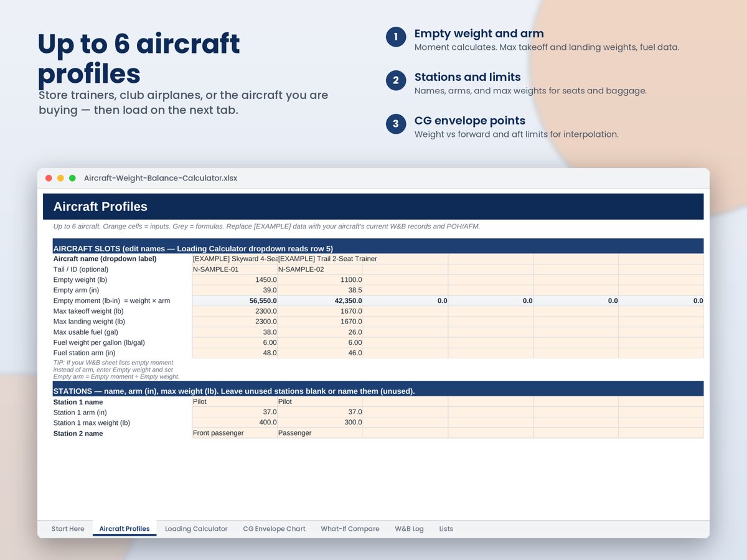Click the Aircraft name (dropdown label) row label

coord(105,259)
